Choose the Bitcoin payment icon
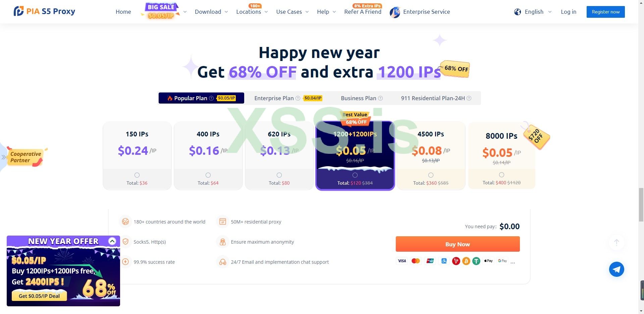Viewport: 644px width, 314px height. [466, 261]
